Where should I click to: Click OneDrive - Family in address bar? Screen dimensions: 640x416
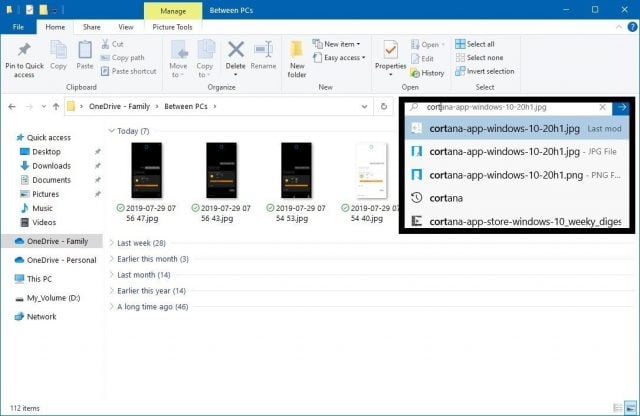pos(120,107)
